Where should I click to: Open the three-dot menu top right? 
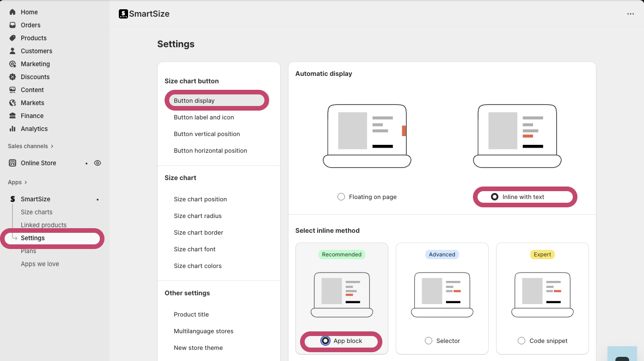pyautogui.click(x=631, y=14)
